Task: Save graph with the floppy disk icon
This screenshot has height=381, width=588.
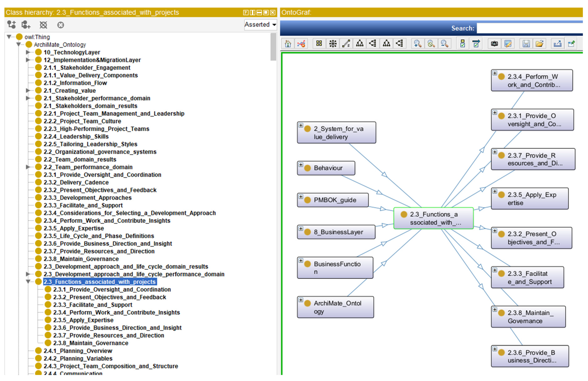Action: tap(526, 44)
